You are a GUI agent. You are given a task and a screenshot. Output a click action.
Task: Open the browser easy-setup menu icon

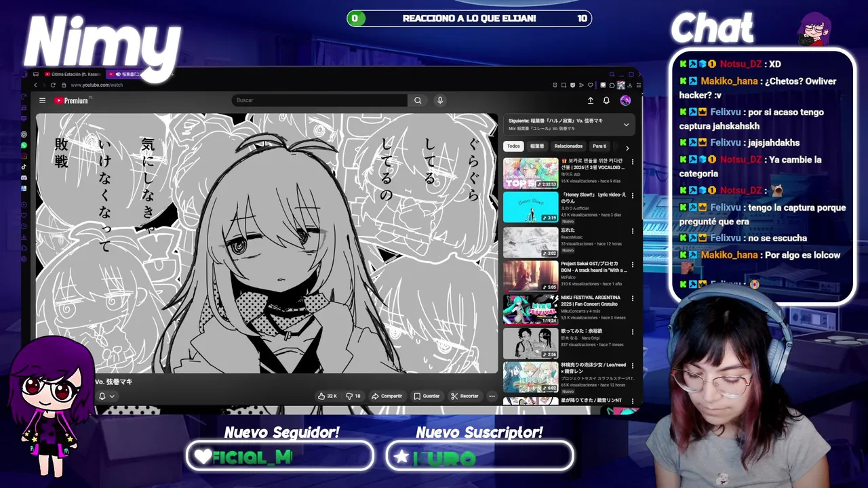click(639, 85)
